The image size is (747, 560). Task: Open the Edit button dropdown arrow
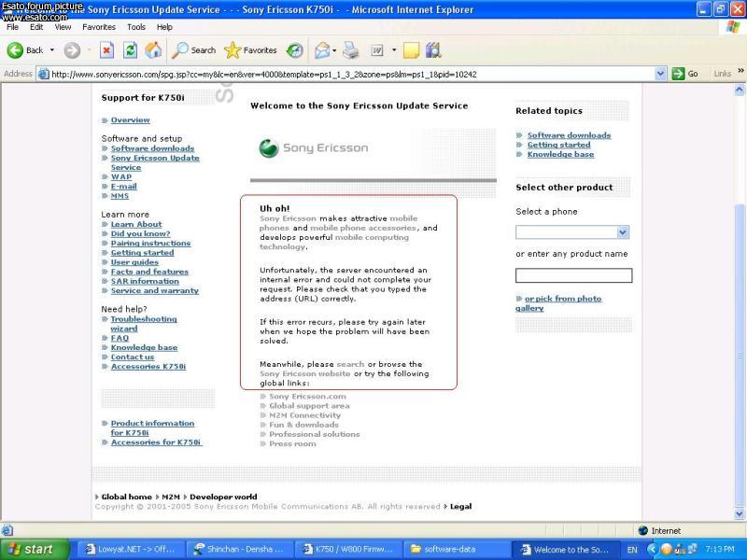394,50
